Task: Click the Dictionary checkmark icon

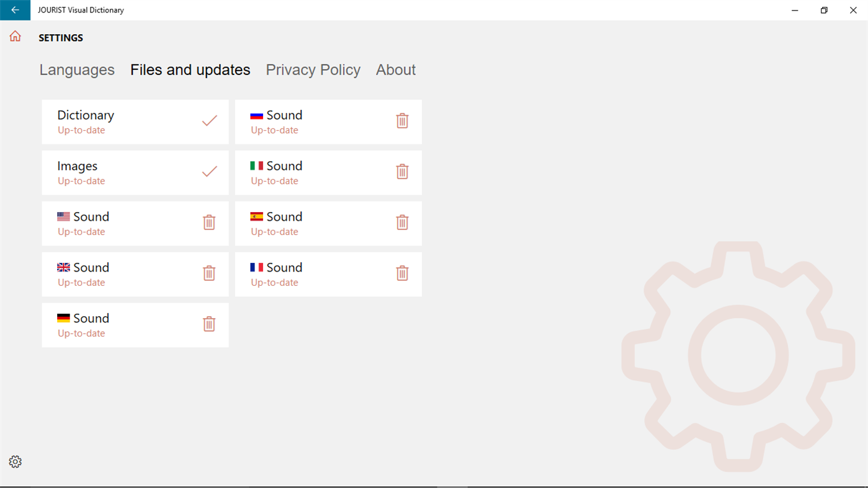Action: tap(210, 121)
